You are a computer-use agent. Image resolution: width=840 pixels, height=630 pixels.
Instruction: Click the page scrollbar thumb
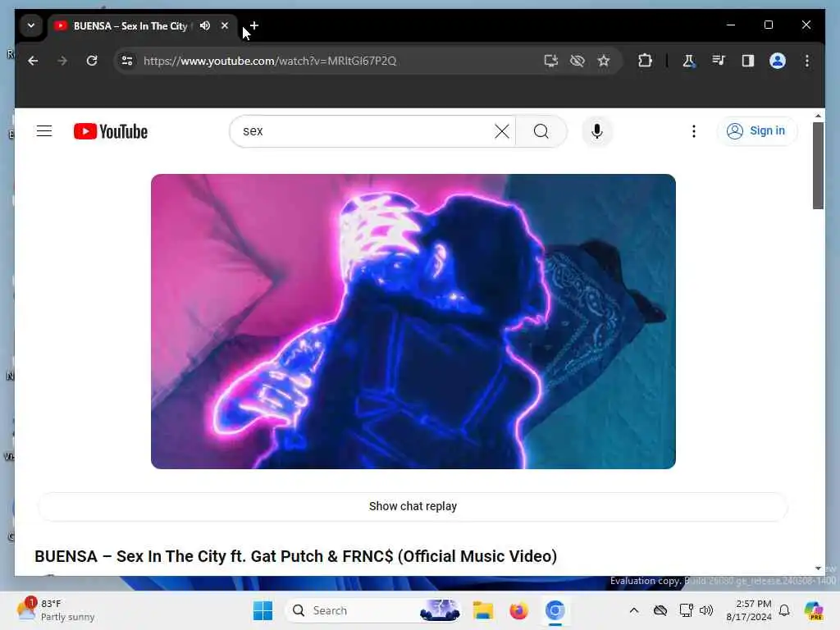click(x=818, y=166)
